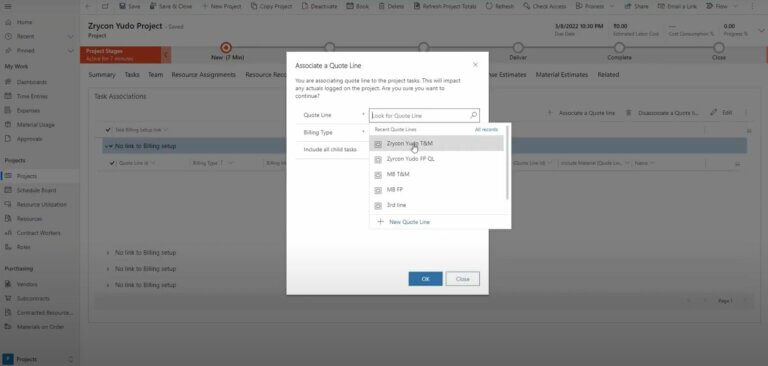Open Projects area switcher at bottom
Screen dimensions: 768x366
click(39, 359)
